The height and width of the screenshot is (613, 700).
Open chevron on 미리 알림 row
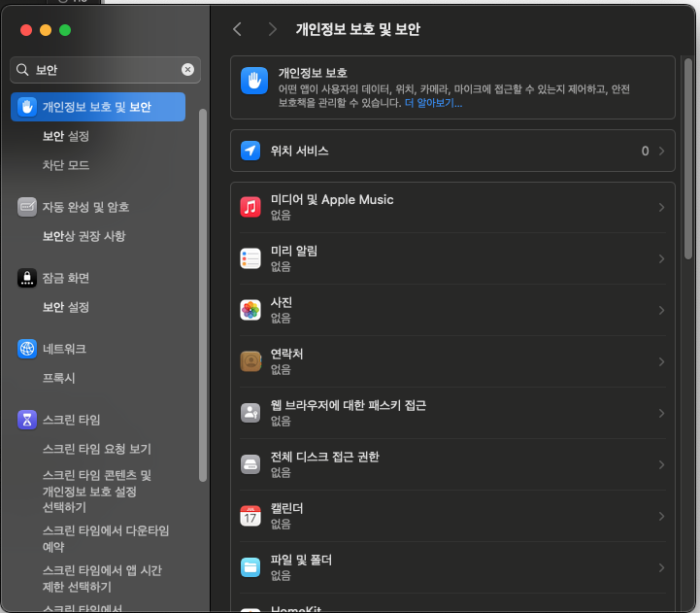click(661, 258)
